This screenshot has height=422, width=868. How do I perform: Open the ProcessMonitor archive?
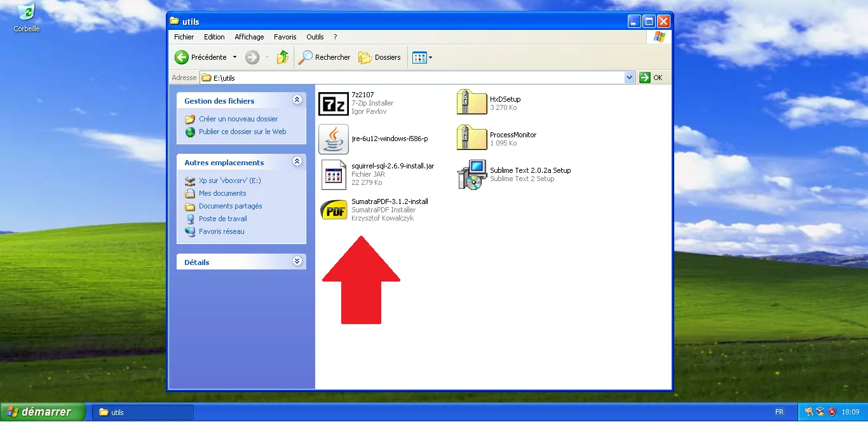471,137
